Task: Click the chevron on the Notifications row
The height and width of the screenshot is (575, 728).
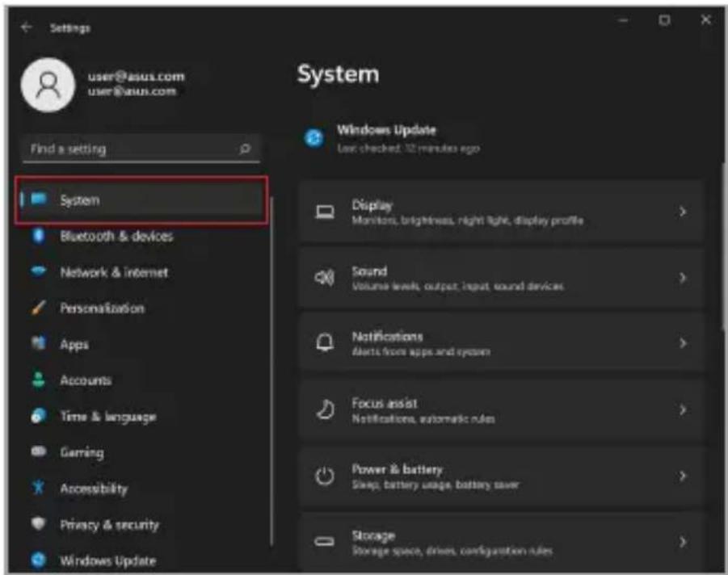Action: [683, 343]
